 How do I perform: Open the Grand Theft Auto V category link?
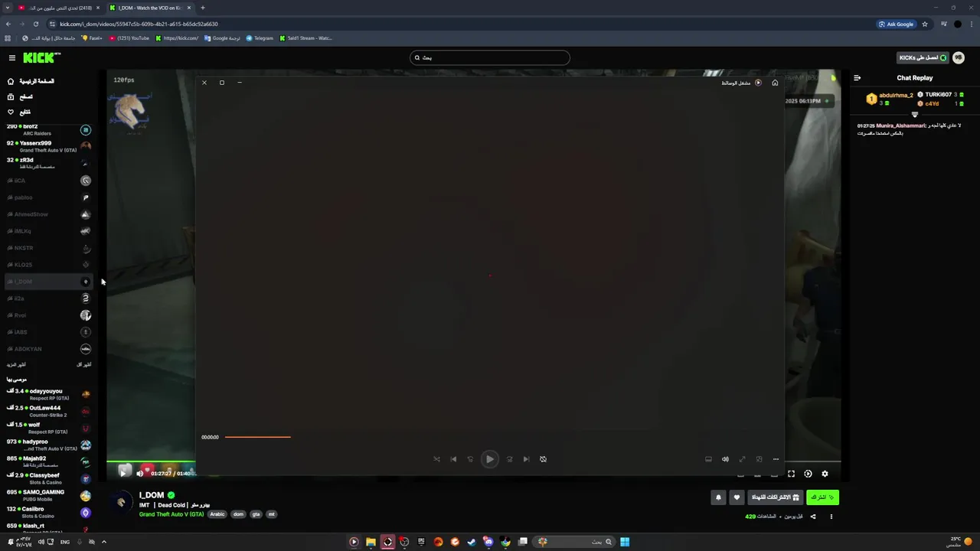[x=171, y=514]
